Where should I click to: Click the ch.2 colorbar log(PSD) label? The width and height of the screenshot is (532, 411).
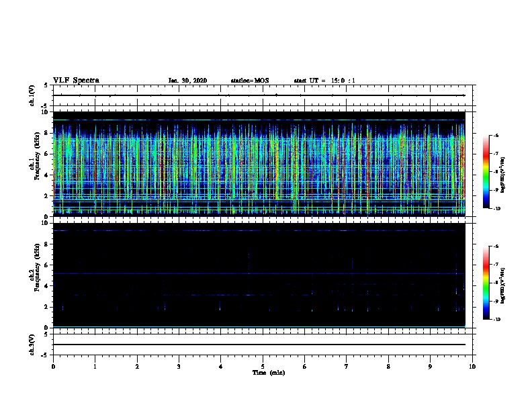pos(503,285)
